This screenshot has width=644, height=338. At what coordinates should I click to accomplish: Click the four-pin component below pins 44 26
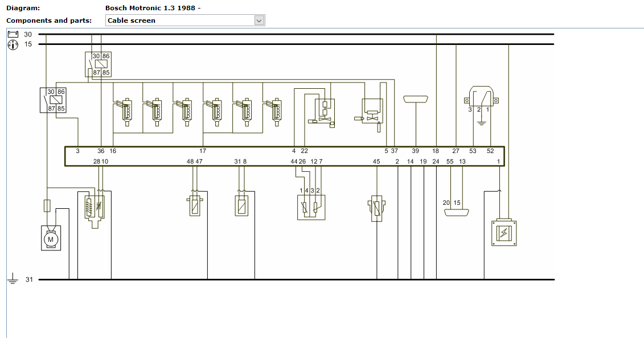coord(311,207)
